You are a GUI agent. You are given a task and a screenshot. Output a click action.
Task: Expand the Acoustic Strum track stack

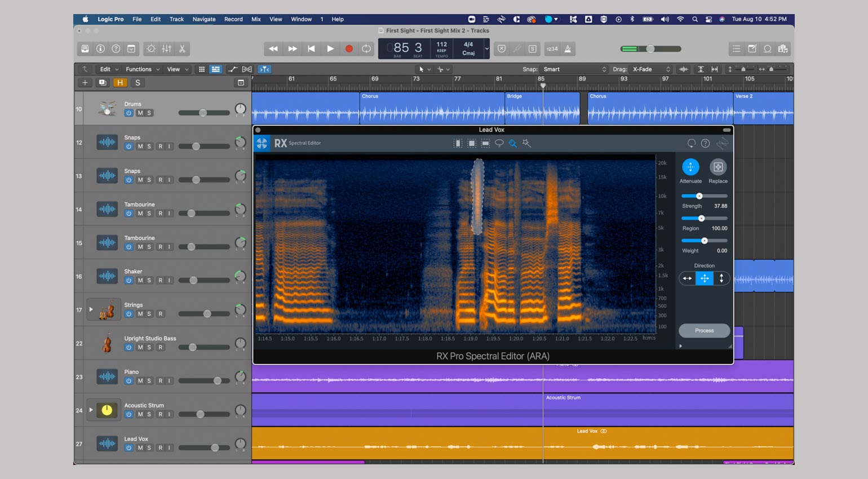click(91, 410)
